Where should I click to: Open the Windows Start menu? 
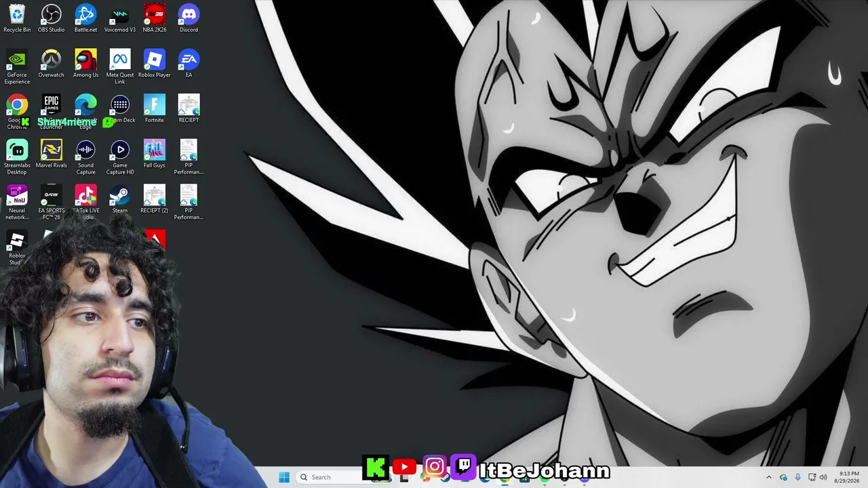click(284, 477)
